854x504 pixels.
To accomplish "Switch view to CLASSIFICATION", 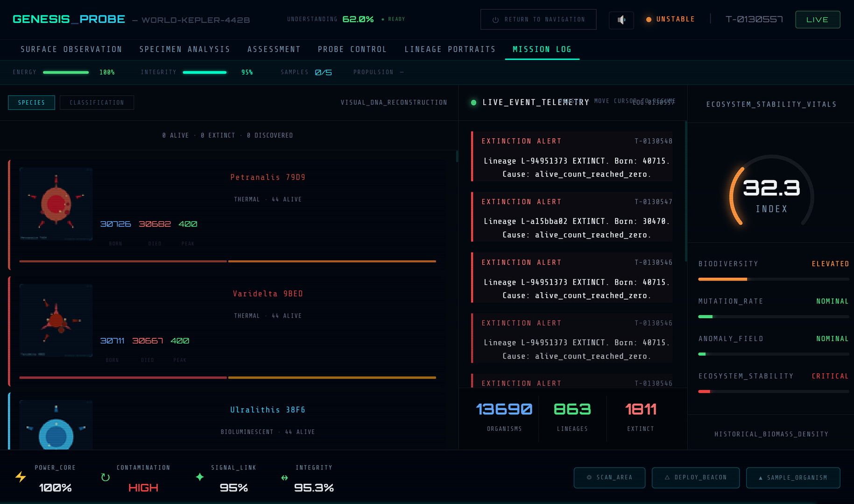I will pos(97,103).
